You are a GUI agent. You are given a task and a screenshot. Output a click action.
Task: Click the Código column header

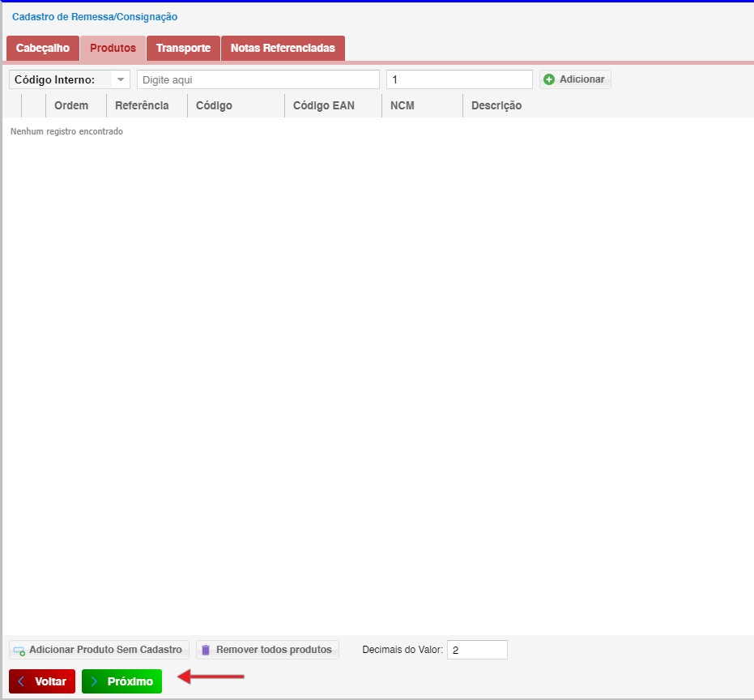(214, 105)
